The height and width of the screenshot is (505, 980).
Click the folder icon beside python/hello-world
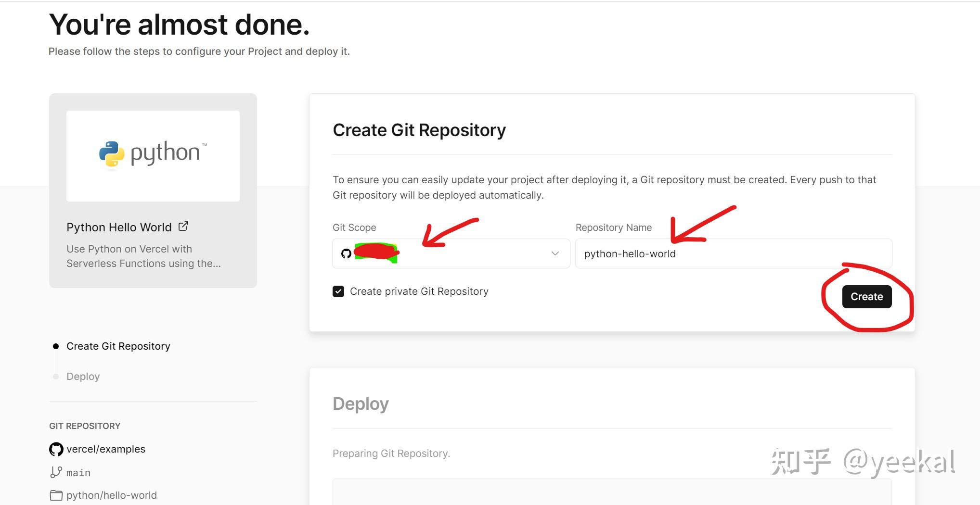56,495
